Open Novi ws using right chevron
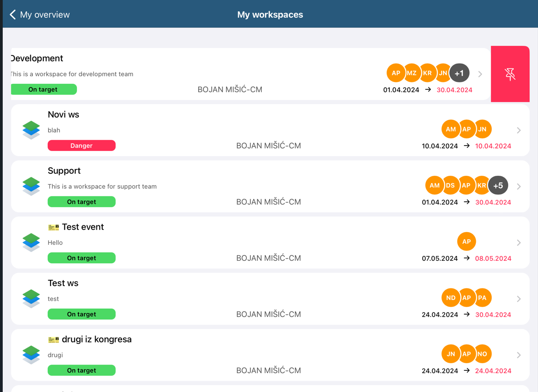 click(x=519, y=130)
